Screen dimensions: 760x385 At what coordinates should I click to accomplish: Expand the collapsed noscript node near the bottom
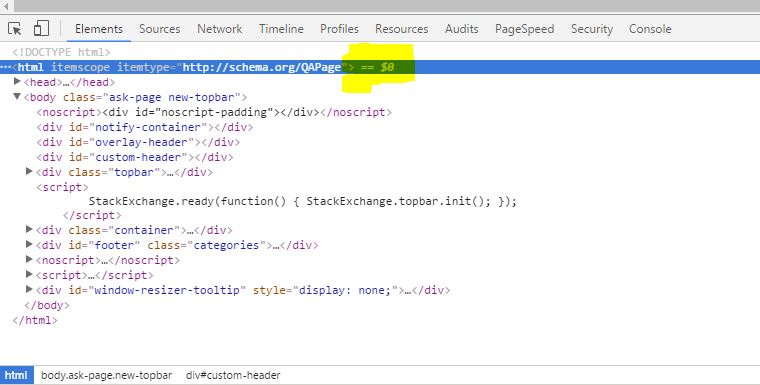[x=29, y=259]
